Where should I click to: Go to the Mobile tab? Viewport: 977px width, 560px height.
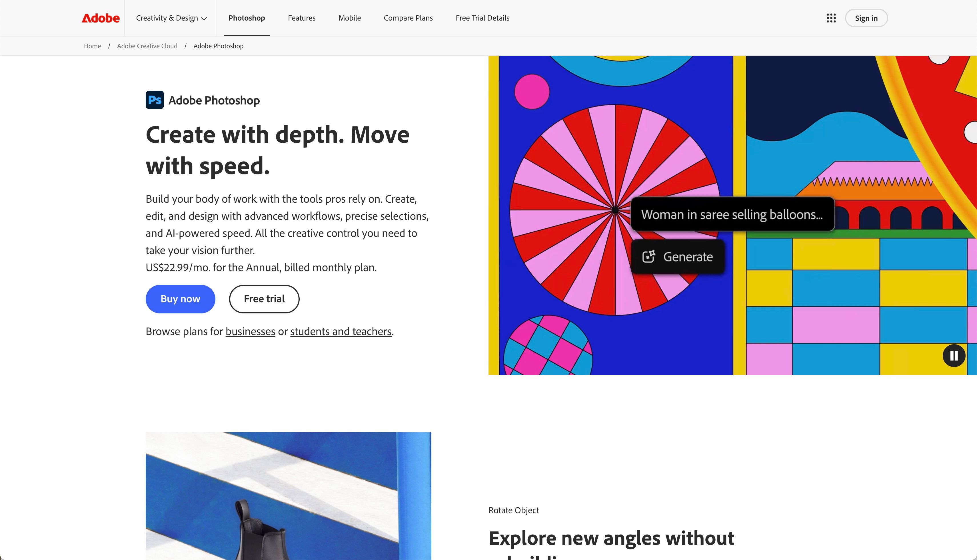[x=350, y=18]
